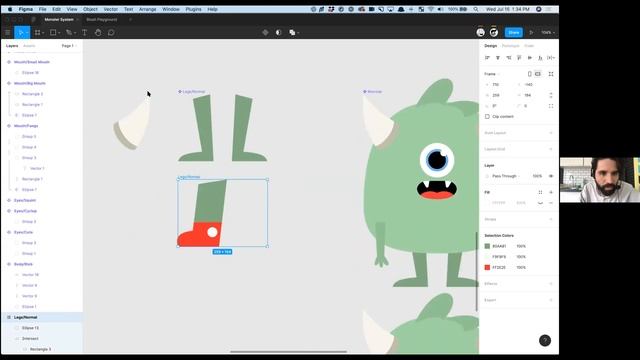Open tool options arrow beside Move tool
Image resolution: width=640 pixels, height=360 pixels.
click(x=27, y=33)
